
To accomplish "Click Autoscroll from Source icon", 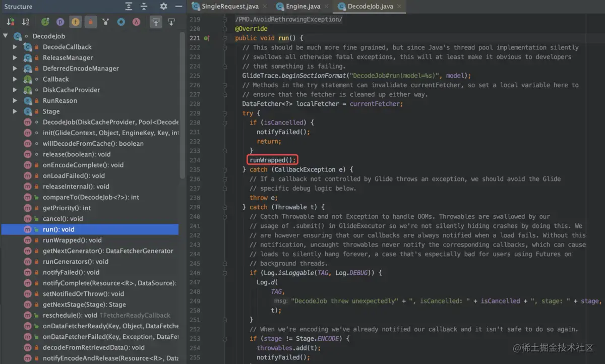I will click(x=171, y=22).
